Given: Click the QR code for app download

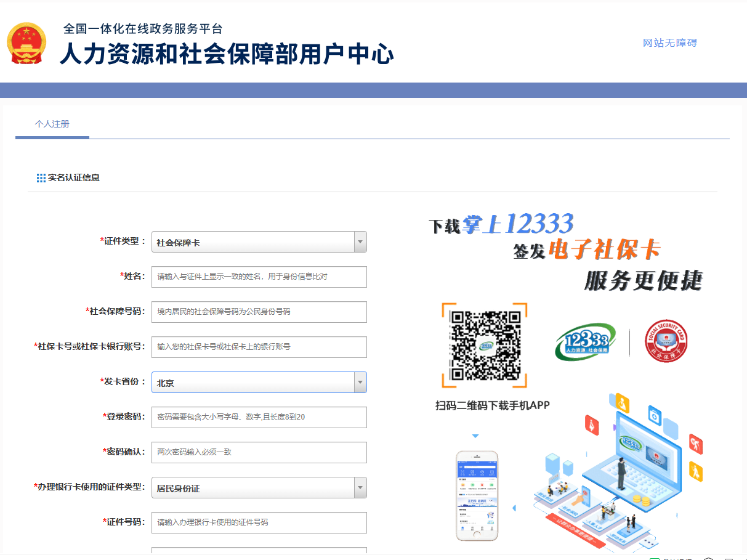Looking at the screenshot, I should tap(485, 345).
